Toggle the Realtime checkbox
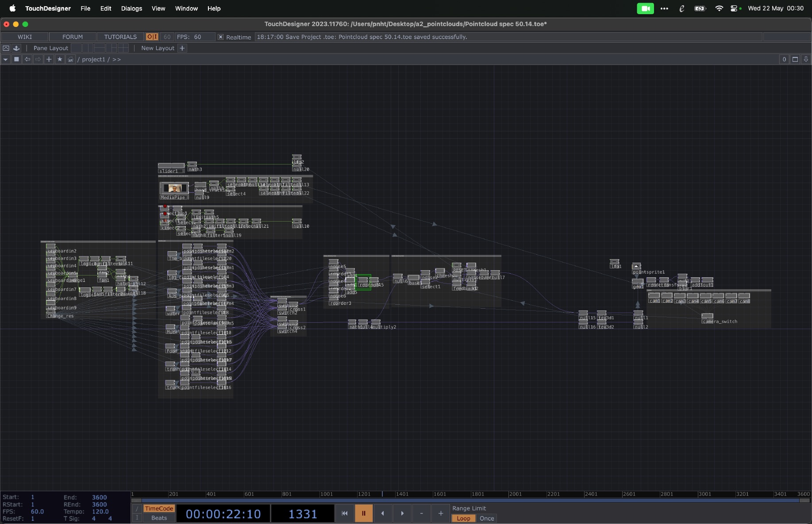The width and height of the screenshot is (812, 524). click(220, 37)
